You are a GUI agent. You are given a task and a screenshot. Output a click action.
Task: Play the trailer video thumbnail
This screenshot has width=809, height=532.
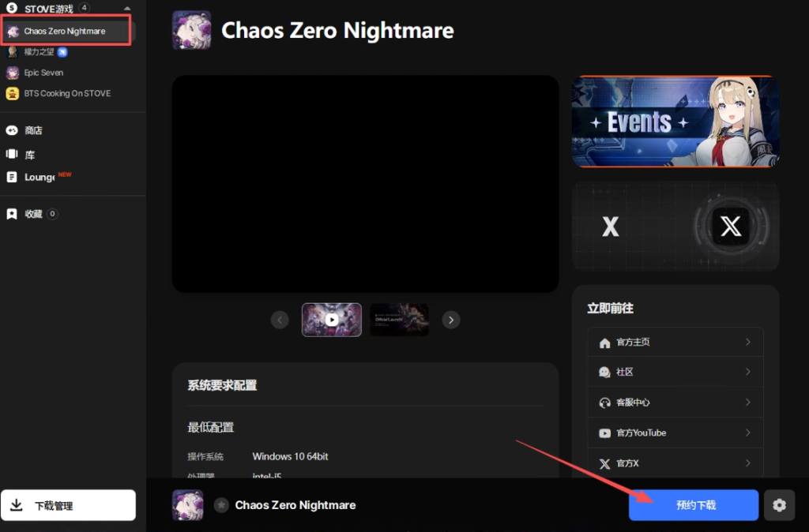[x=332, y=320]
